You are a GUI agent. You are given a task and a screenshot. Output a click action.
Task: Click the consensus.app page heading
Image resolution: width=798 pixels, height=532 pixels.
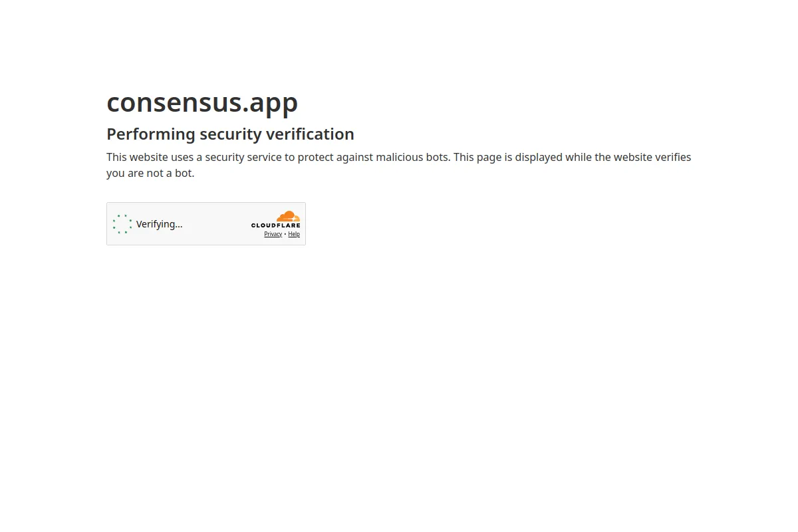(x=202, y=102)
